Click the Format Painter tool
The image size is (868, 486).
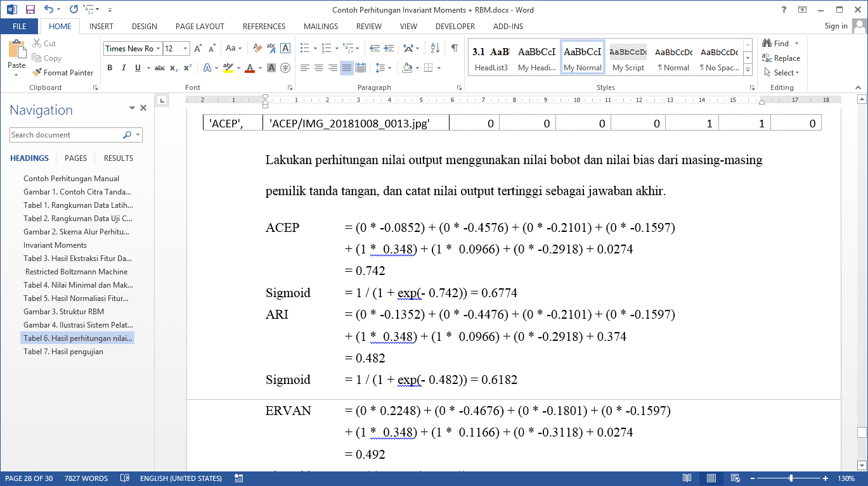[63, 72]
